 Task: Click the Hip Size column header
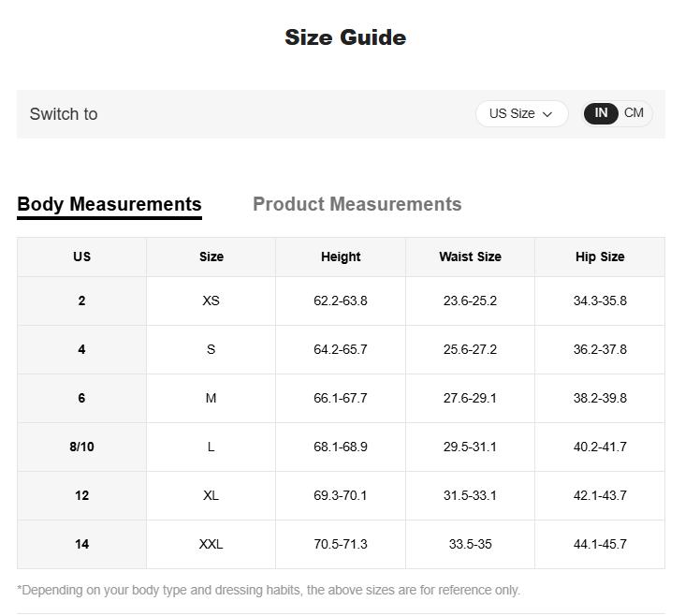600,257
